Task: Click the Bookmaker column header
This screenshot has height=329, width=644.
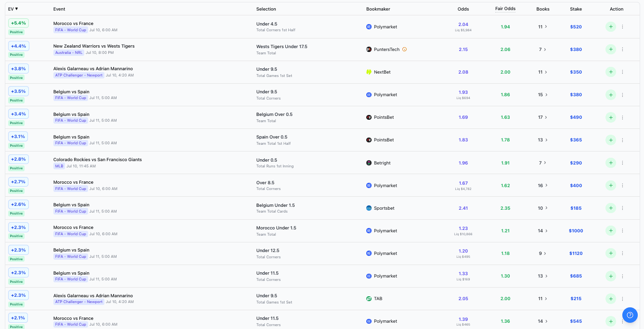Action: click(378, 9)
